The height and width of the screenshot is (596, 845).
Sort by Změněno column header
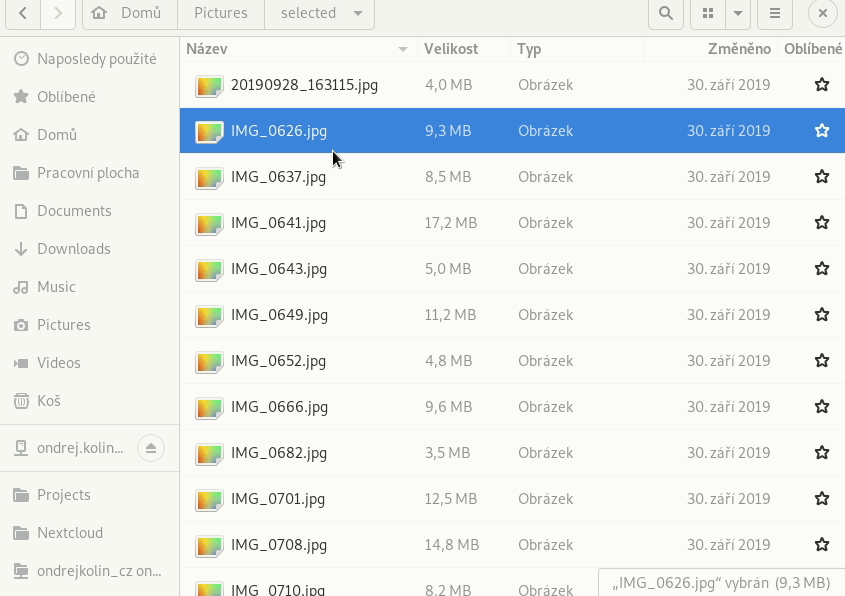711,49
